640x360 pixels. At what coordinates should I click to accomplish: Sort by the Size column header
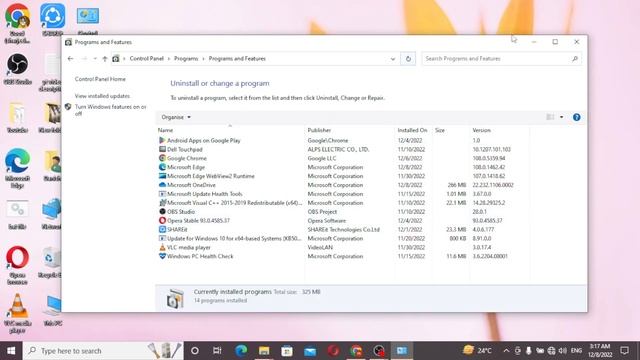coord(450,130)
